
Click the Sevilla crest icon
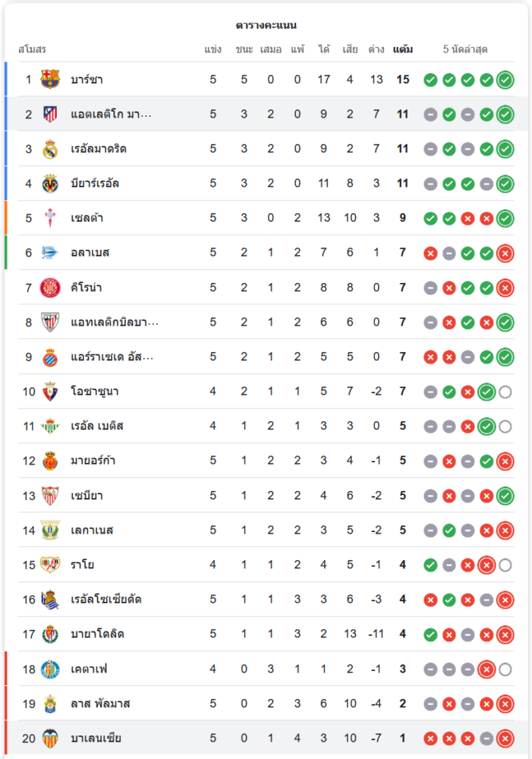50,496
